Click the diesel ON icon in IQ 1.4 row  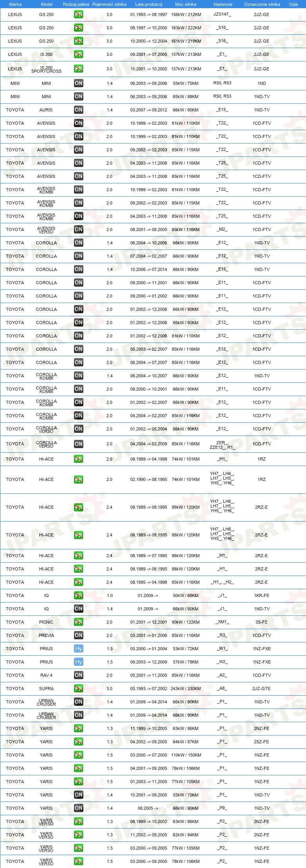point(79,609)
